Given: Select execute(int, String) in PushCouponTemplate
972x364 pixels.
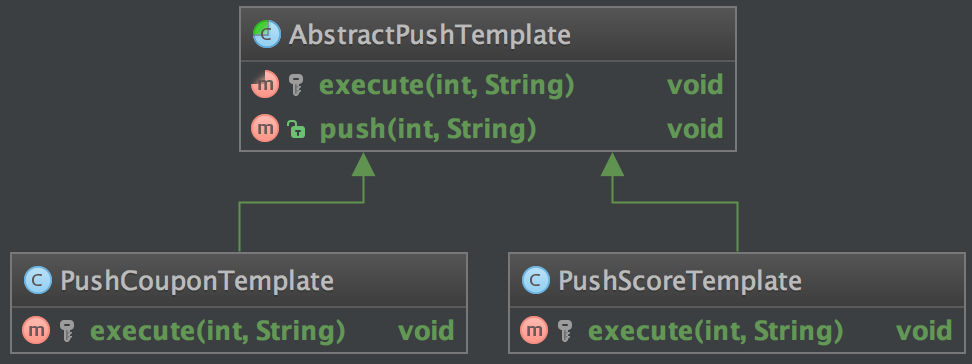Looking at the screenshot, I should [x=218, y=331].
